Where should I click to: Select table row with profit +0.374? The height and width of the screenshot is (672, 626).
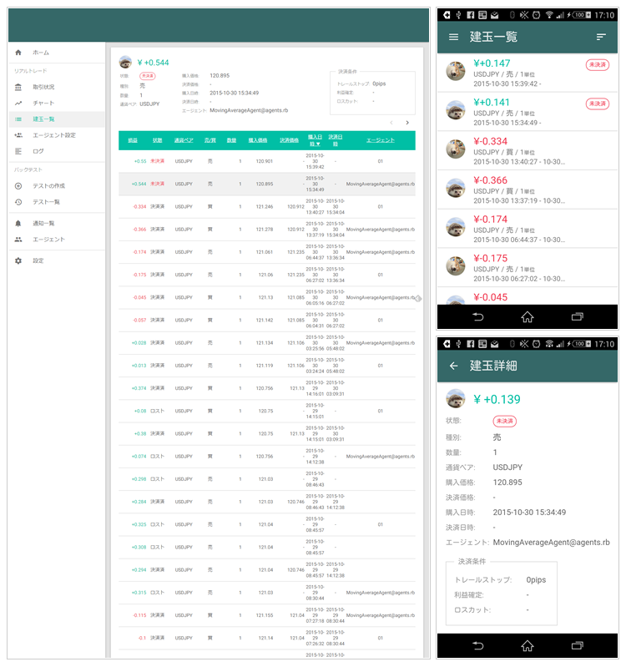click(x=267, y=388)
